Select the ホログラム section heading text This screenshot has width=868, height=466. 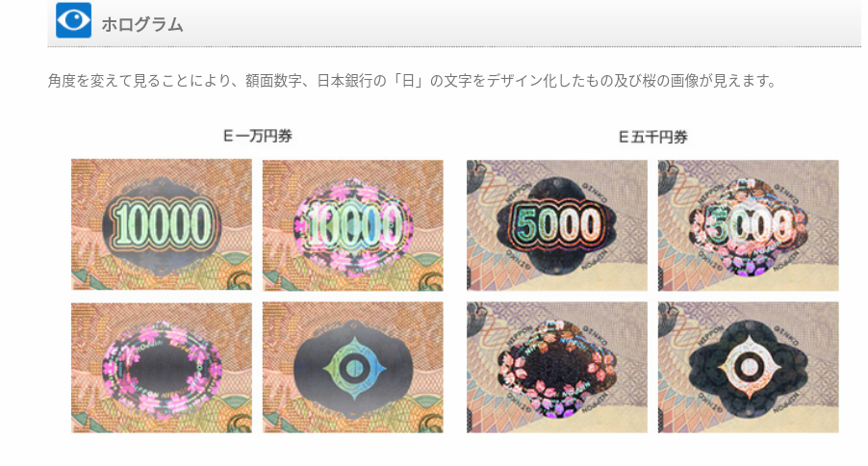point(142,25)
